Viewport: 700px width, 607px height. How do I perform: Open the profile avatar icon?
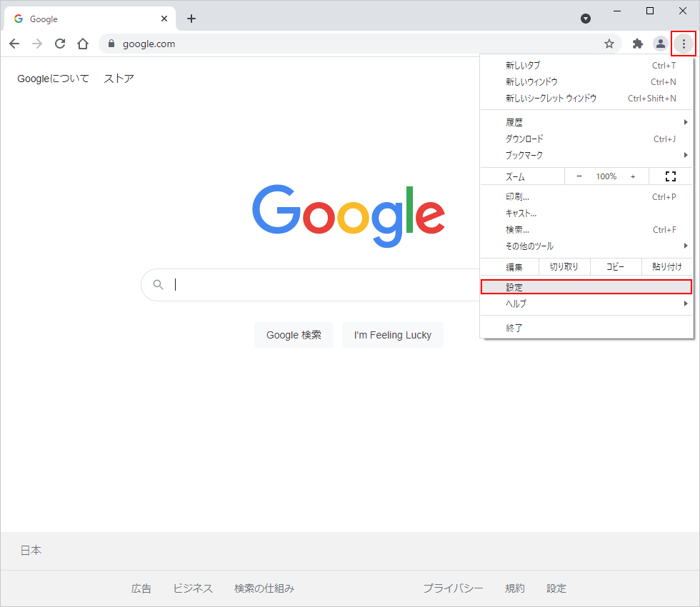click(x=660, y=44)
